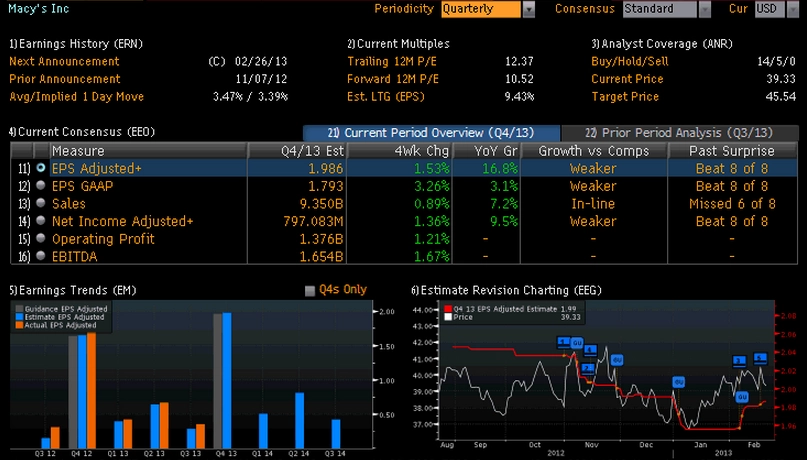Click chart event marker 2

[588, 368]
